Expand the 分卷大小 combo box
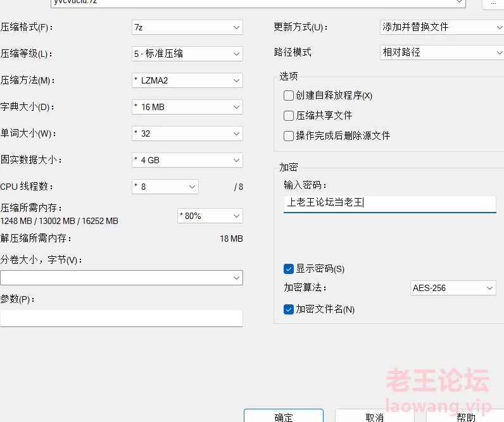The width and height of the screenshot is (504, 422). tap(121, 278)
